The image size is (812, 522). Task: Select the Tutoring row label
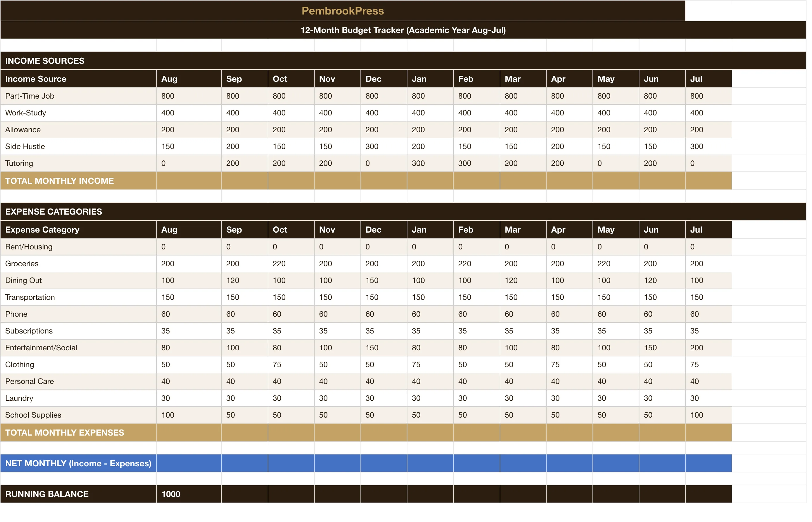(78, 163)
